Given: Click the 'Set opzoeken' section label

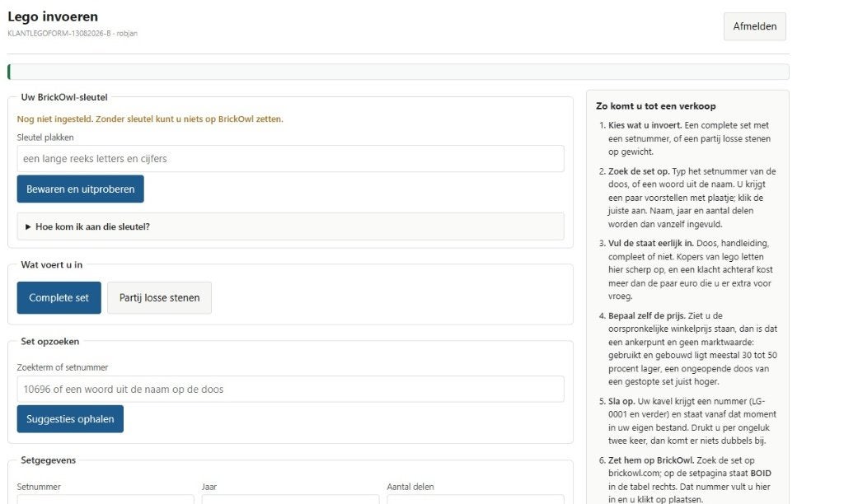Looking at the screenshot, I should 50,342.
